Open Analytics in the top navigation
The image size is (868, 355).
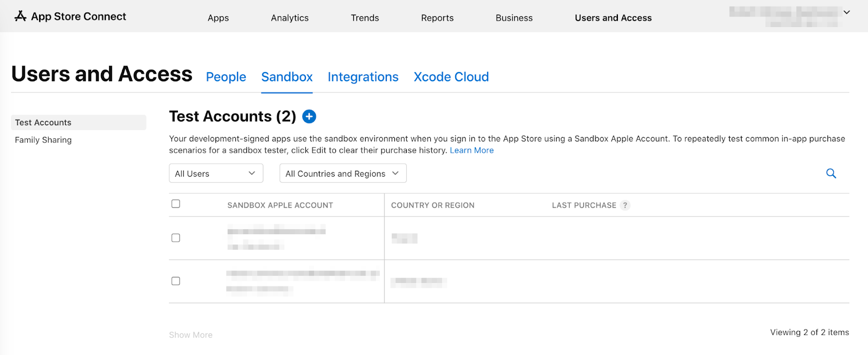point(290,18)
